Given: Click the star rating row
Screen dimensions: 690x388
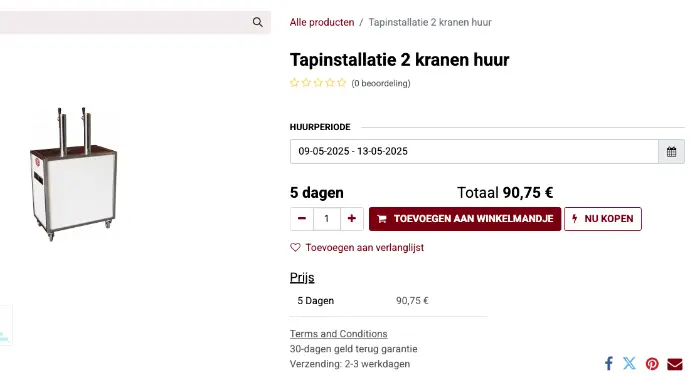Looking at the screenshot, I should click(x=318, y=83).
